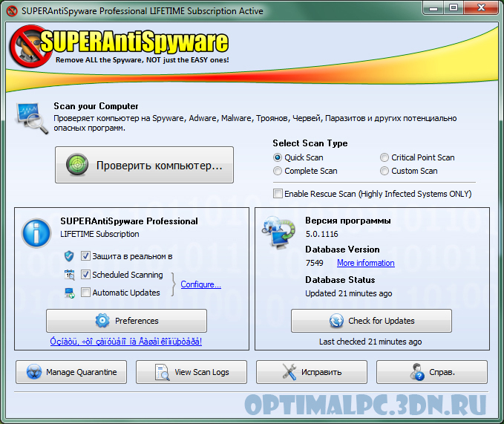Viewport: 504px width, 424px height.
Task: Close the SUPERAntiSpyware window
Action: [481, 8]
